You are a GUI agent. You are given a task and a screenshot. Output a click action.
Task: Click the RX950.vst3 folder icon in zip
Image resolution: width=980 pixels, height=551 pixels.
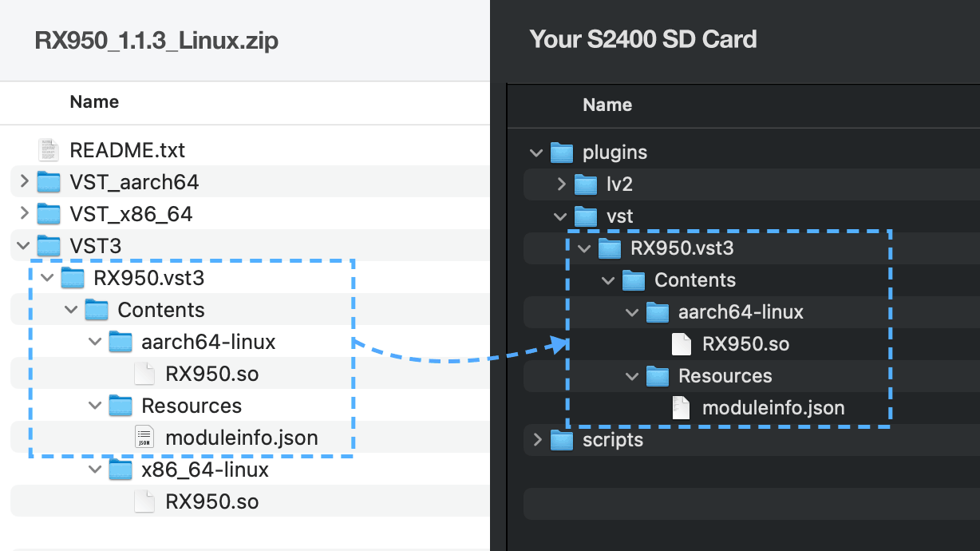(73, 278)
